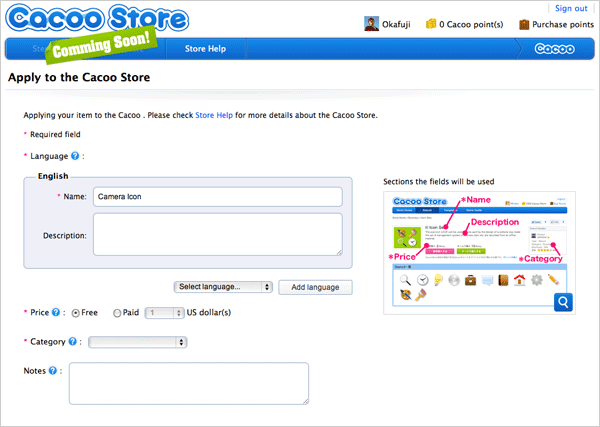Viewport: 600px width, 427px height.
Task: Open help icon next to Price
Action: (x=56, y=312)
